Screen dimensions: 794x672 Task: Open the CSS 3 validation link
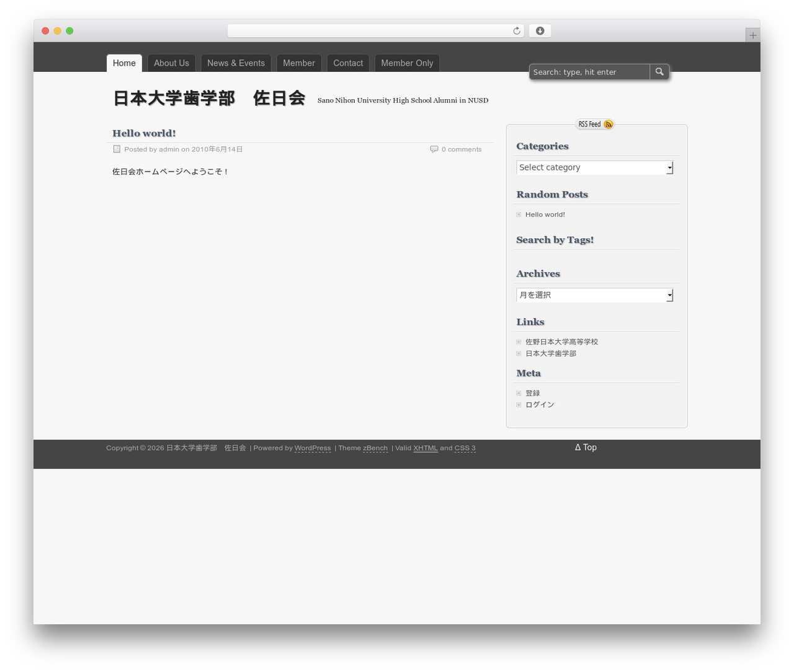tap(465, 448)
